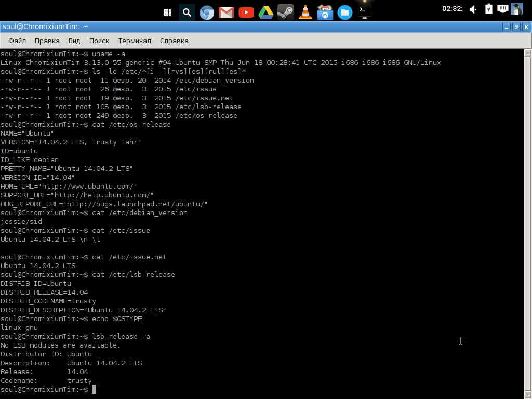
Task: Launch VLC media player from the top panel
Action: tap(305, 12)
